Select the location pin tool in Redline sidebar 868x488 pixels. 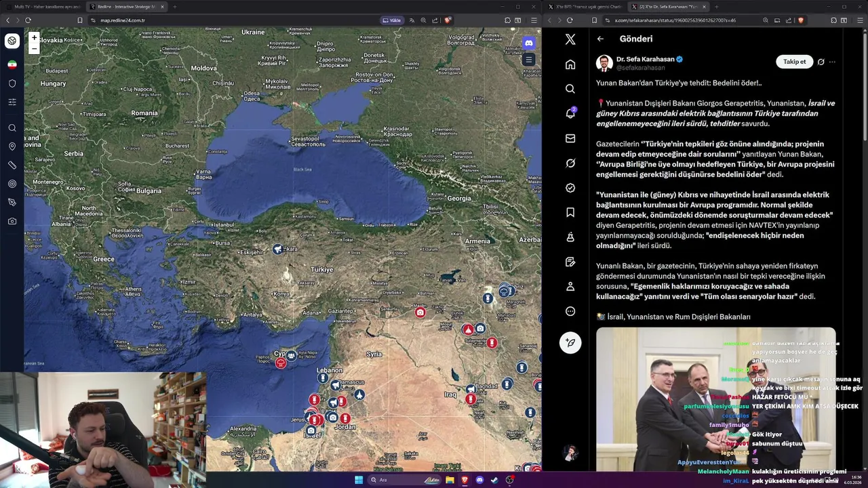12,146
